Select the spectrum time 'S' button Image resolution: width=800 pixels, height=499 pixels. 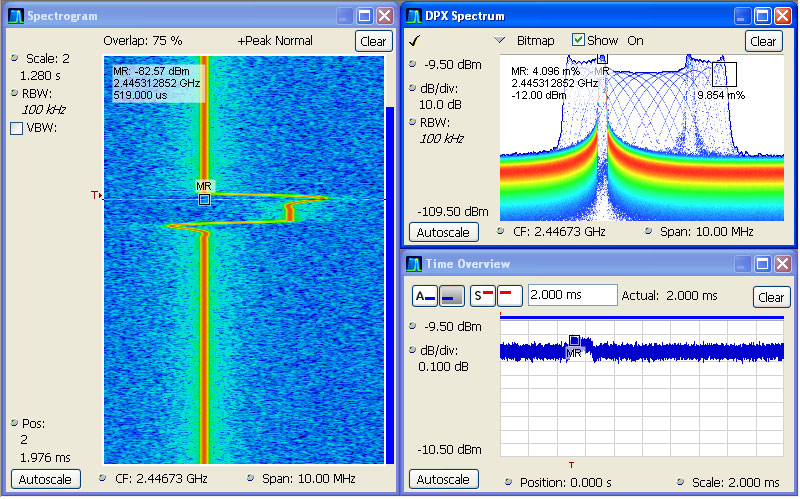482,296
